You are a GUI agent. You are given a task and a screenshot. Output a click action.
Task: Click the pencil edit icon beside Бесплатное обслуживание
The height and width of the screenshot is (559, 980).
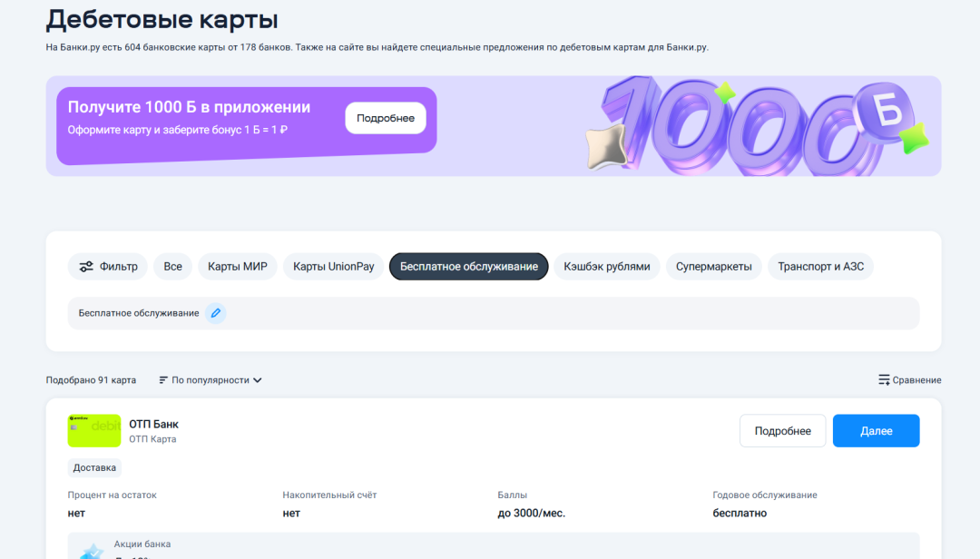tap(216, 313)
